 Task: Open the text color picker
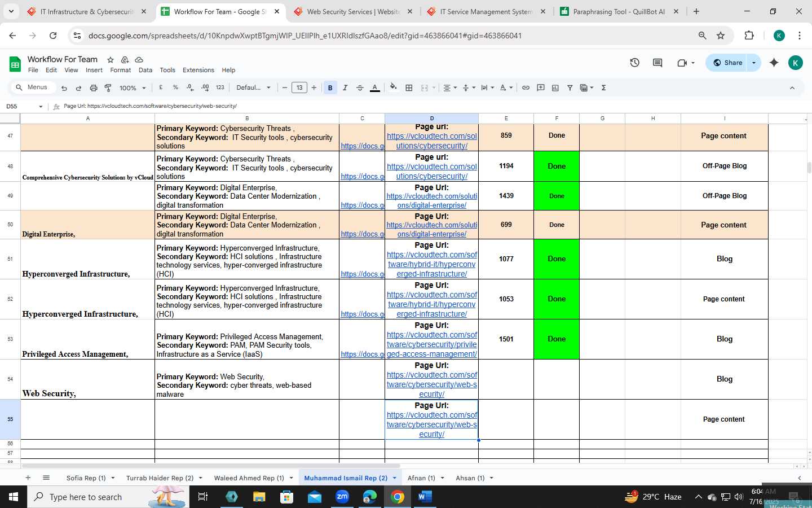375,87
